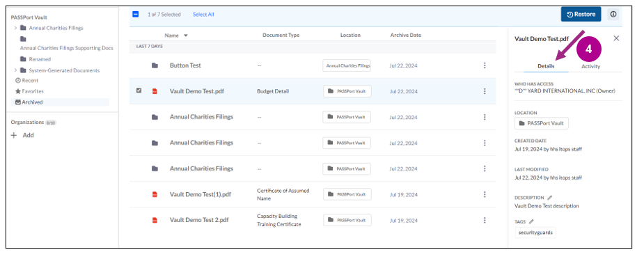Close the Vault Demo Test.pdf details panel
Screen dimensions: 644x259
click(x=616, y=38)
